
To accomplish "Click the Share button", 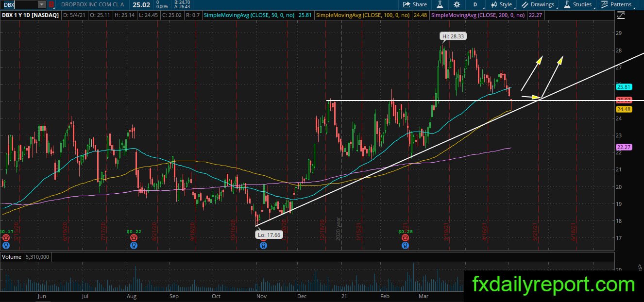I will [x=415, y=4].
